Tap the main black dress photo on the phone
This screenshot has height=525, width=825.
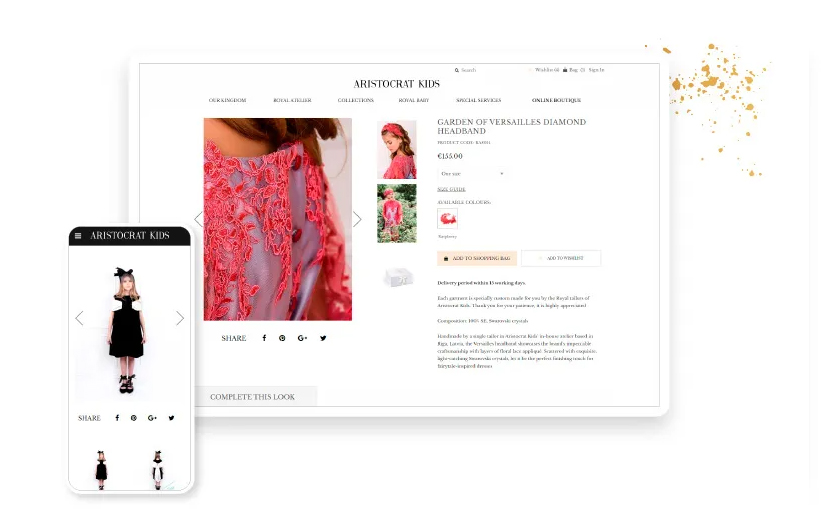pos(127,330)
